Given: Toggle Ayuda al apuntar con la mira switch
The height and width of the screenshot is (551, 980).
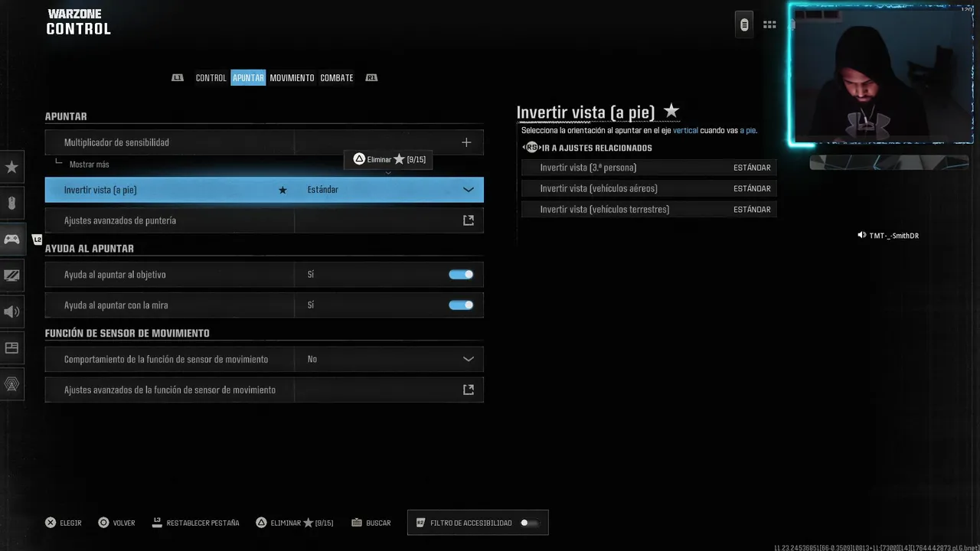Looking at the screenshot, I should tap(461, 305).
